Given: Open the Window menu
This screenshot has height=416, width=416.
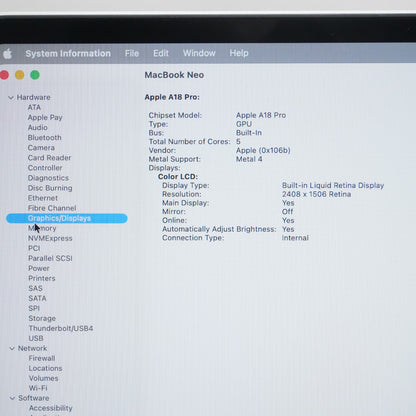Looking at the screenshot, I should point(199,53).
